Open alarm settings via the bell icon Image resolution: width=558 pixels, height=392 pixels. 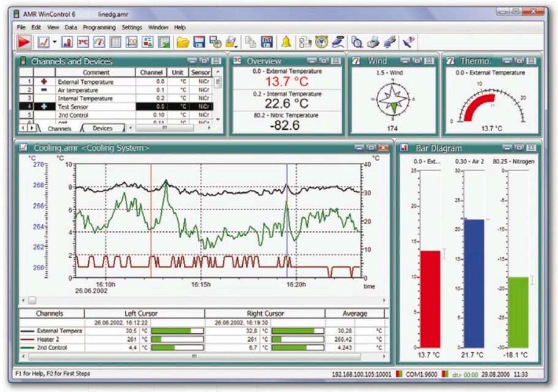[286, 41]
